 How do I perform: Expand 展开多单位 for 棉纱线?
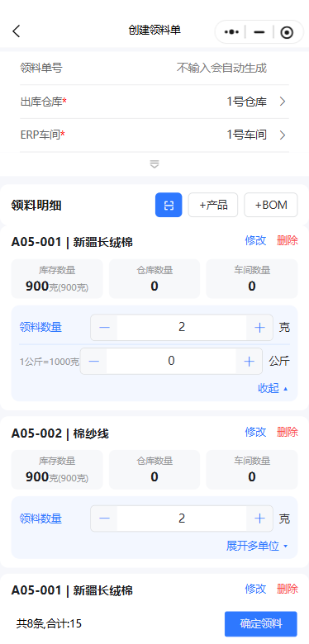(x=257, y=546)
